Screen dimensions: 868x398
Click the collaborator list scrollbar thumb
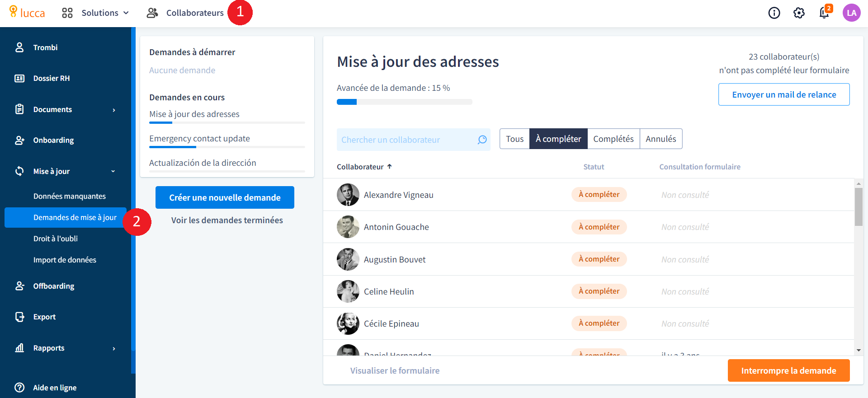point(859,206)
